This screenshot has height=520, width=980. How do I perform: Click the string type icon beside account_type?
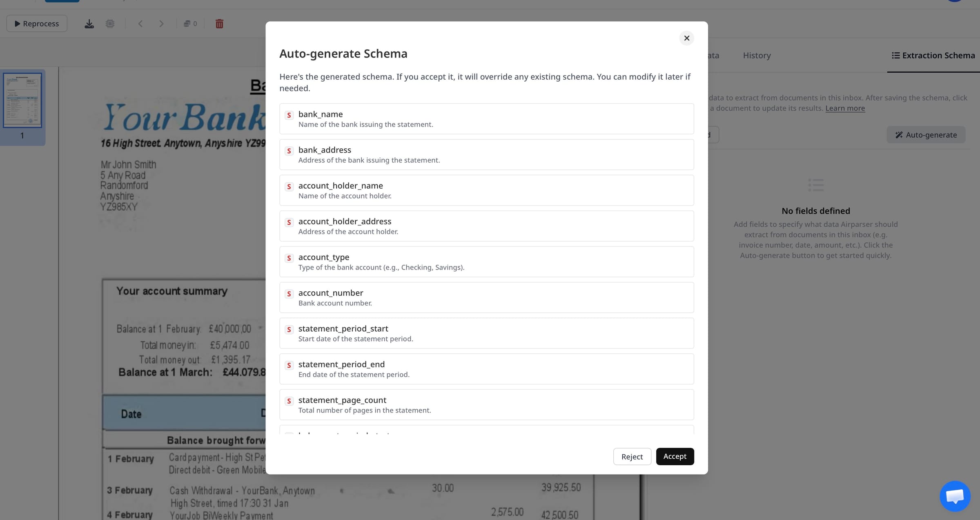point(289,258)
